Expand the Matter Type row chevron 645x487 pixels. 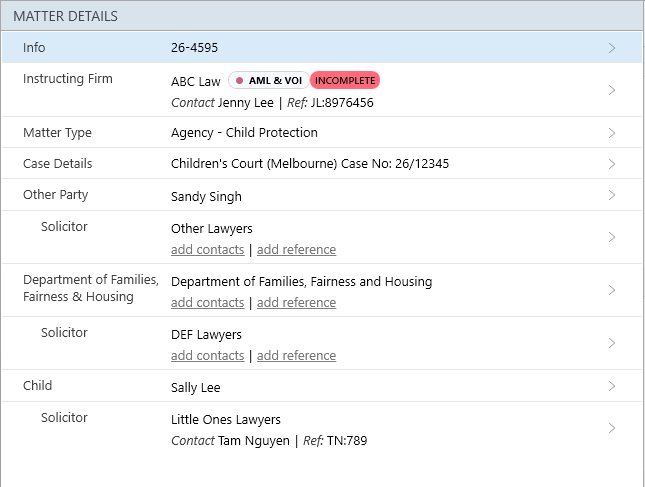tap(612, 132)
